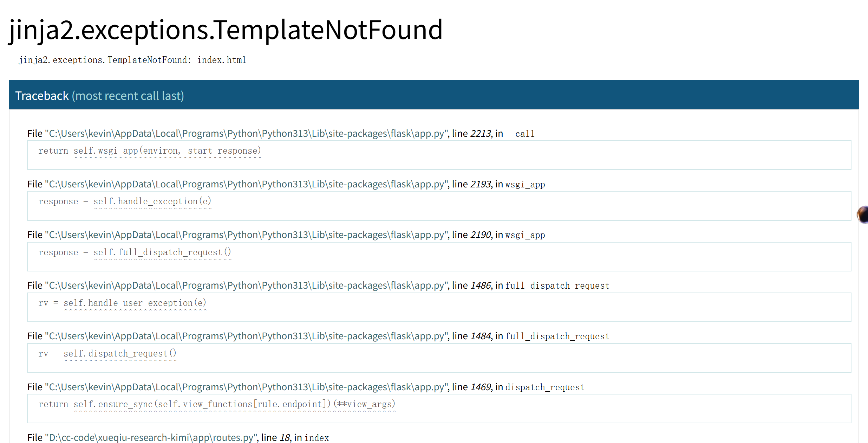The width and height of the screenshot is (868, 443).
Task: Click the "return self.ensure_sync(...)" code line
Action: coord(217,404)
